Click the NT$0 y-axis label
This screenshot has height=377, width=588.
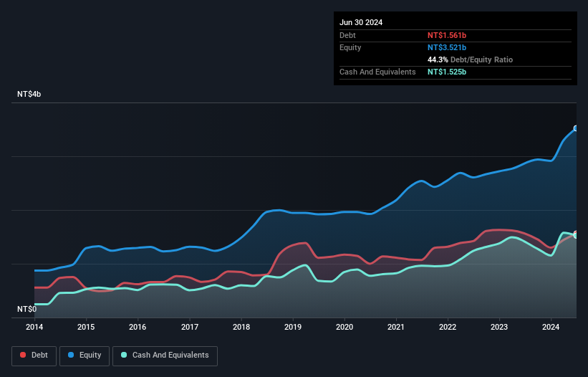tap(27, 309)
